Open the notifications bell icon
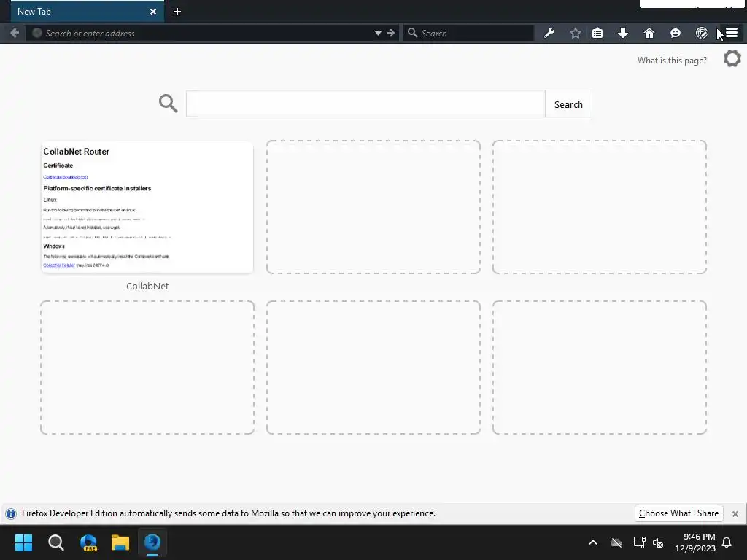 coord(727,542)
